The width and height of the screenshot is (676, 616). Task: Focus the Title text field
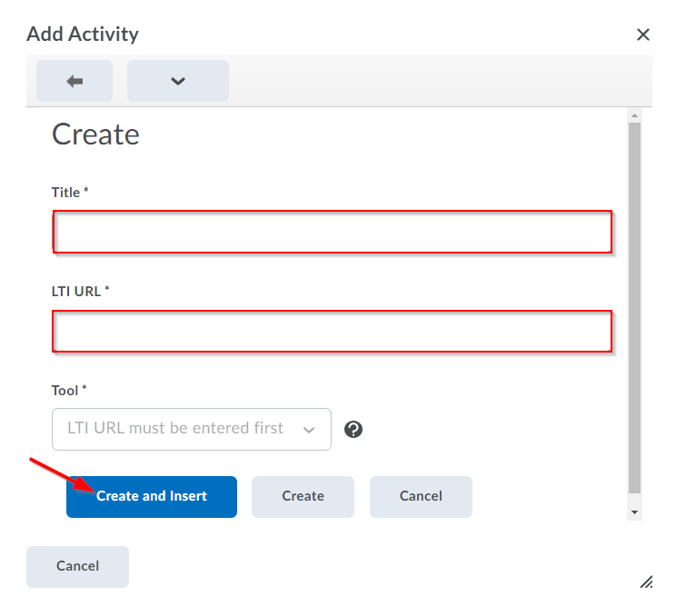[x=332, y=232]
